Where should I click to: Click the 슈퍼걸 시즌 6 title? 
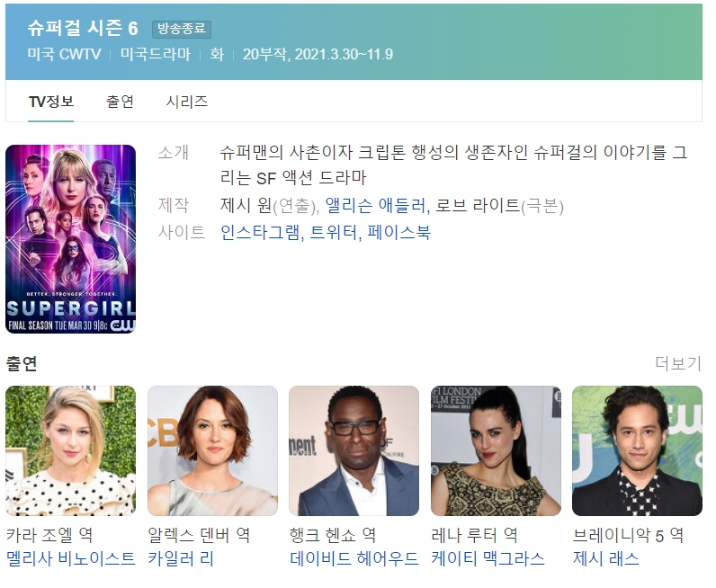(x=83, y=28)
